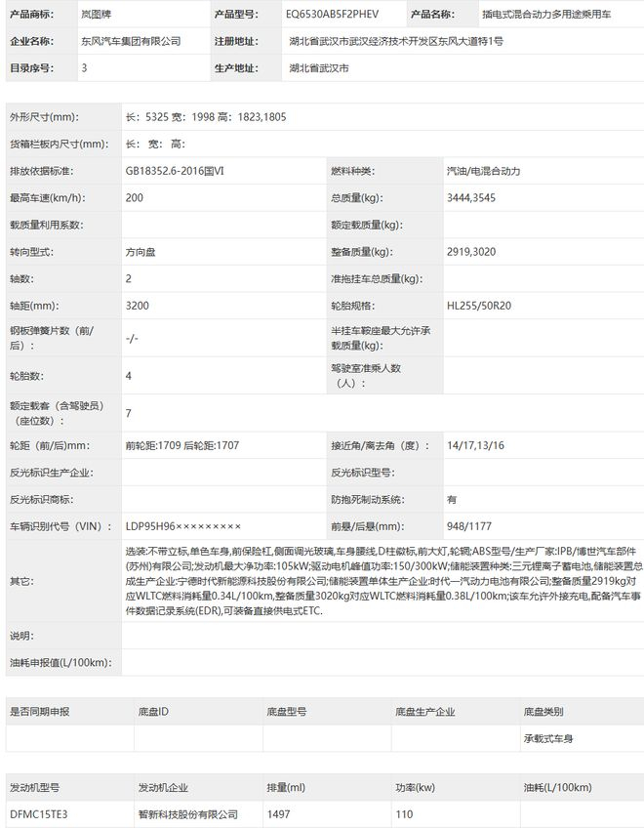Viewport: 644px width, 828px height.
Task: Click the approach/departure angle value 14/17,13/16
Action: tap(475, 445)
